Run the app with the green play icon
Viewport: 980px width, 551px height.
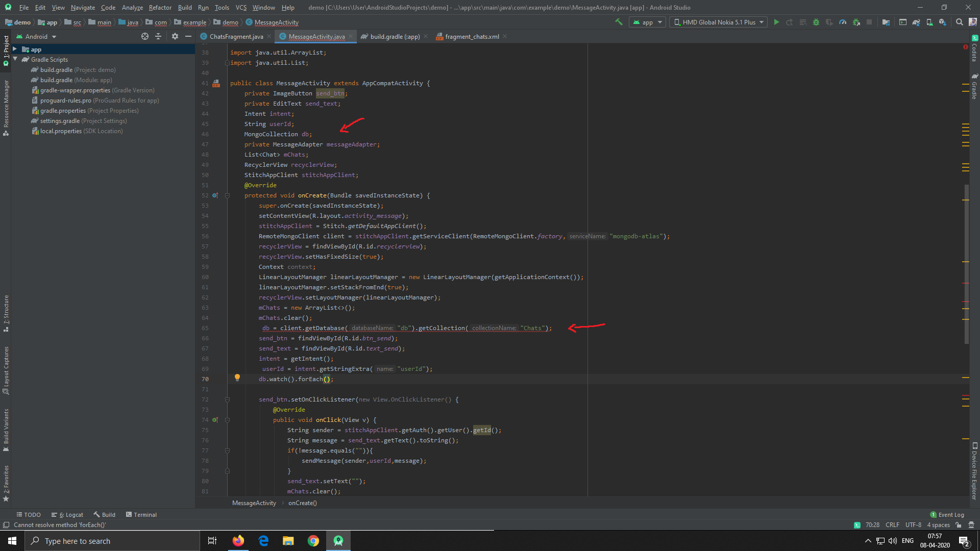click(776, 22)
